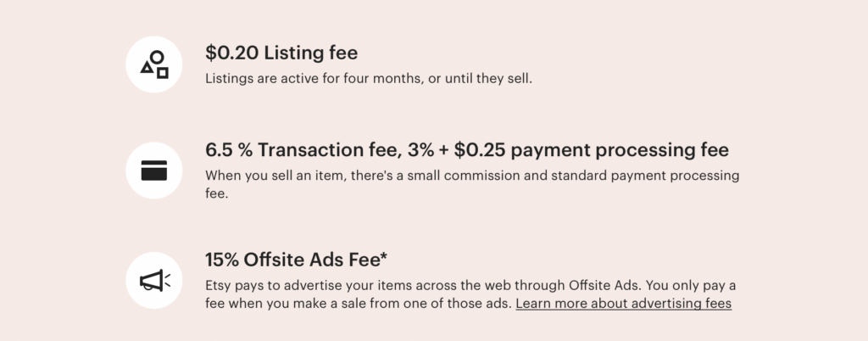Click the asterisk after Offsite Ads Fee

click(x=384, y=256)
